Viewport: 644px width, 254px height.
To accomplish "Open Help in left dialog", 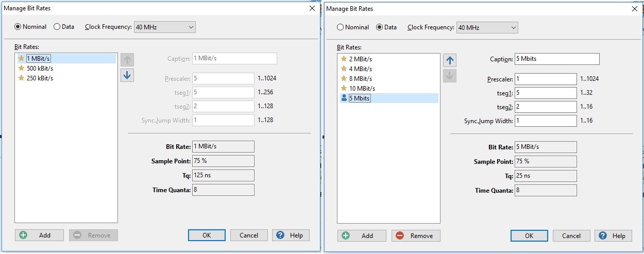I will pos(291,235).
